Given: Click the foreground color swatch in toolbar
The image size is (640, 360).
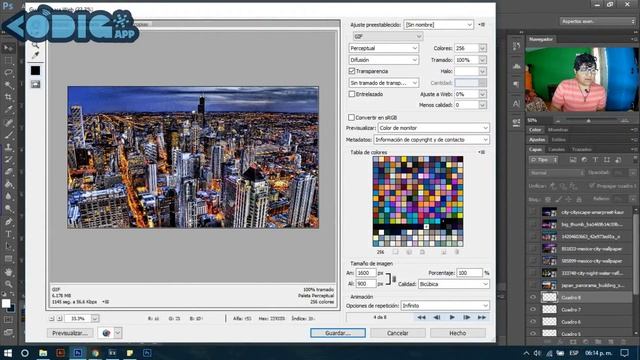Looking at the screenshot, I should click(x=6, y=303).
